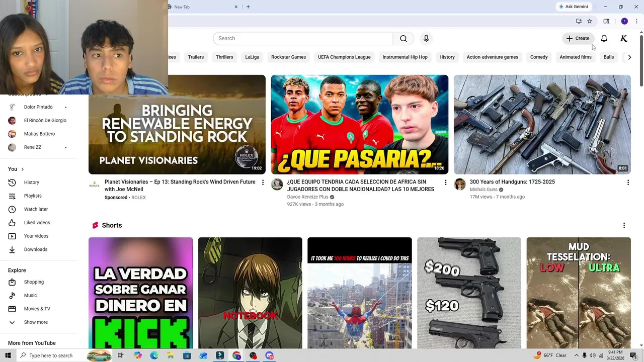
Task: Open options for Davoo Xeneize video
Action: pyautogui.click(x=445, y=183)
